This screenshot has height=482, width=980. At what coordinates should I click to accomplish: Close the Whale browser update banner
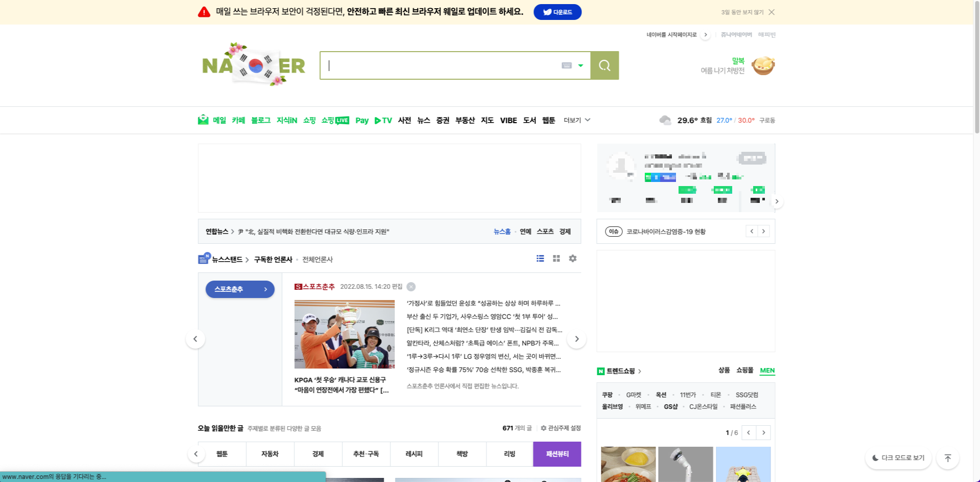click(772, 12)
